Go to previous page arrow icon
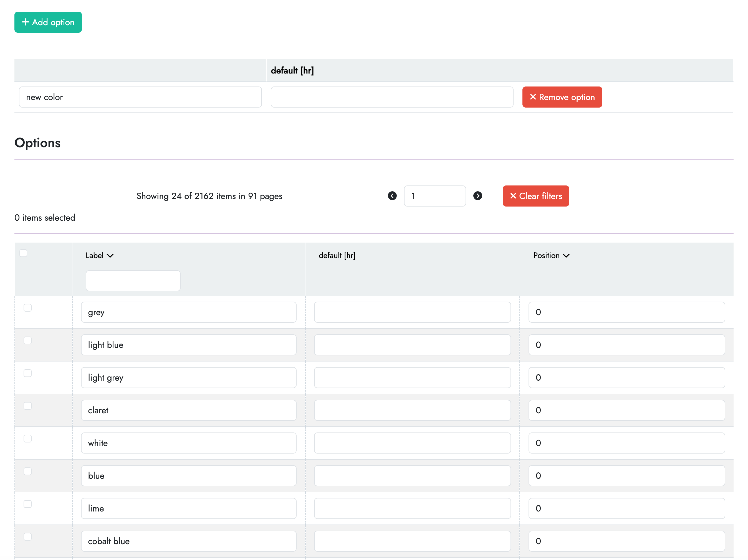 coord(392,196)
